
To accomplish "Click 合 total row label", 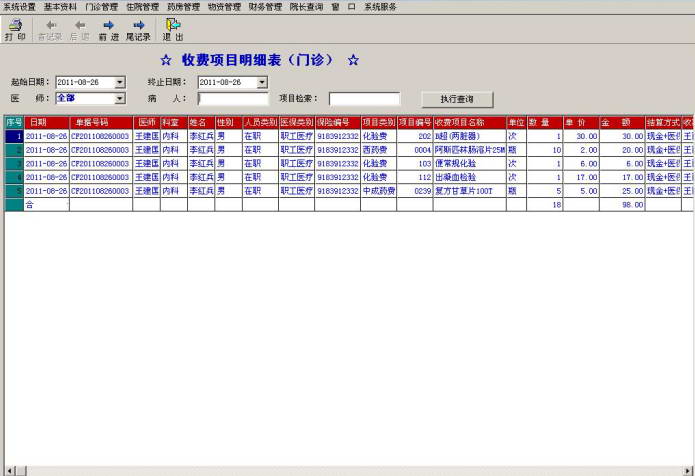I will coord(47,205).
